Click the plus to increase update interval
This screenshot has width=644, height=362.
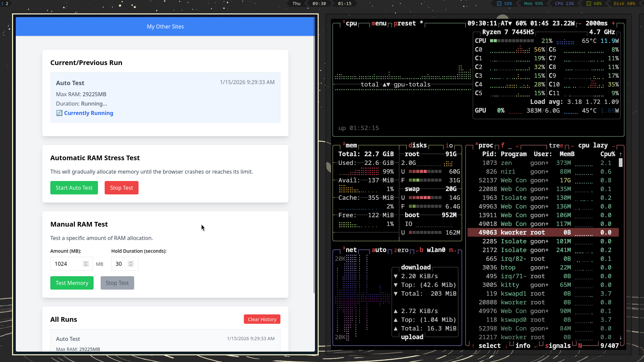(x=613, y=23)
